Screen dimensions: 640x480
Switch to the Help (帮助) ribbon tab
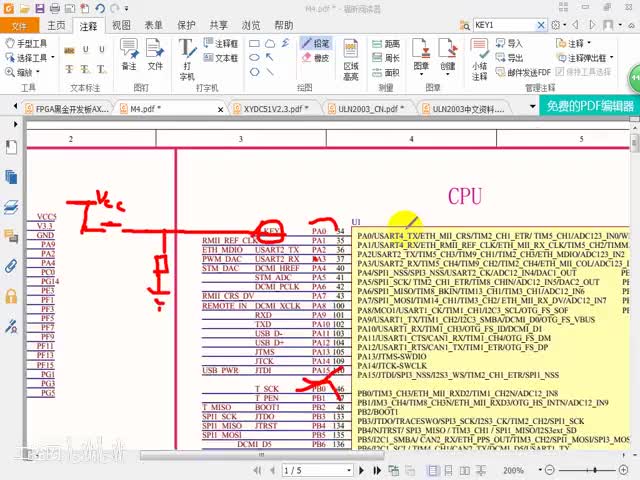pos(284,25)
